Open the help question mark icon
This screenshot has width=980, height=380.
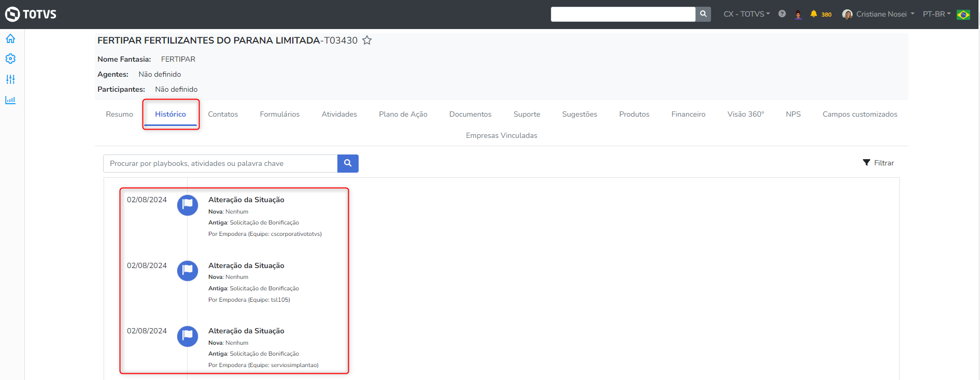(782, 14)
